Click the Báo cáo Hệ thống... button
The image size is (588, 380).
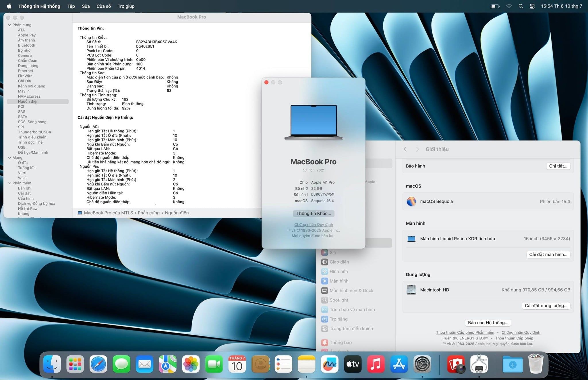(488, 323)
